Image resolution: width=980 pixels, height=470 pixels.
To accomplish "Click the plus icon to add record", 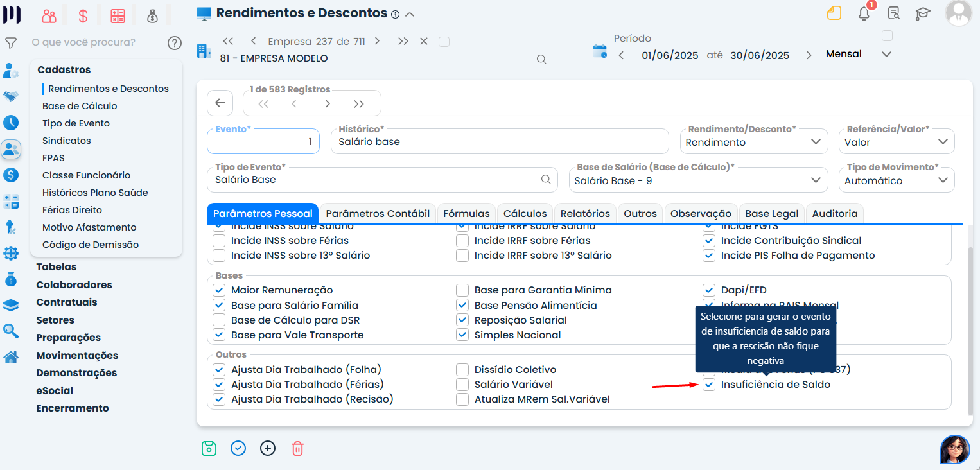I will (x=268, y=448).
